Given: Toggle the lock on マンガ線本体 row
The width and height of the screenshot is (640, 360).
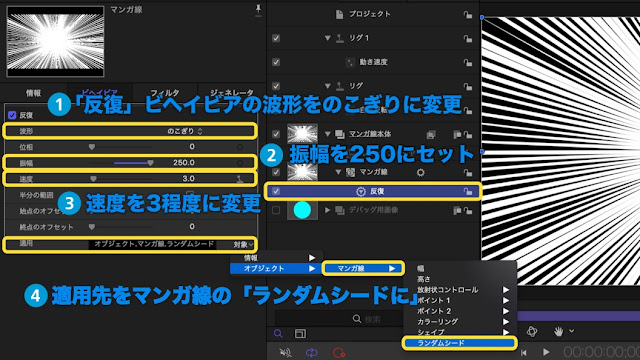Looking at the screenshot, I should [x=468, y=134].
